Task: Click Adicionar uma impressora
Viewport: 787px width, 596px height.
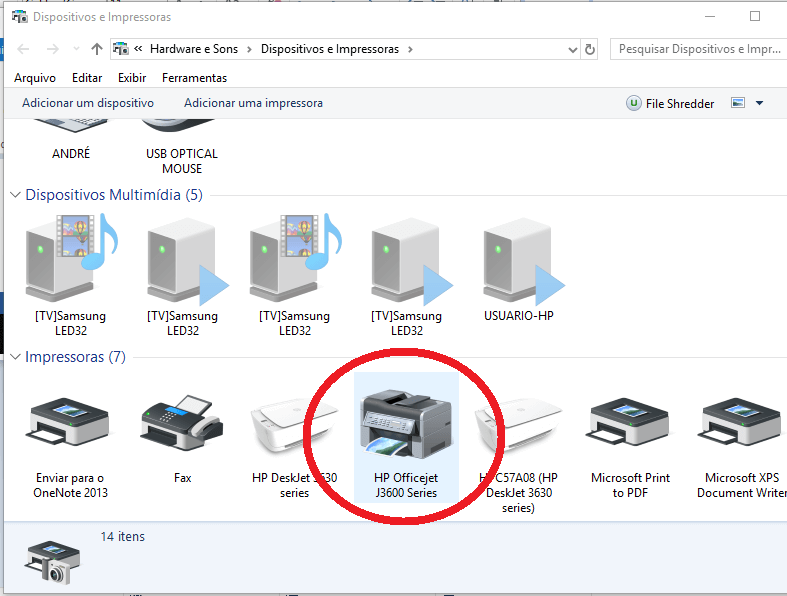Action: pyautogui.click(x=253, y=103)
